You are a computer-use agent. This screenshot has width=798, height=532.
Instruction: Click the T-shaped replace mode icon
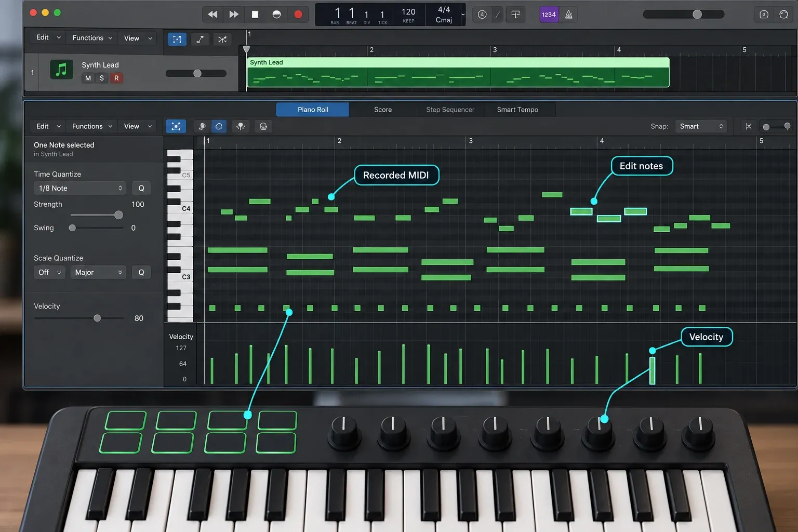515,15
